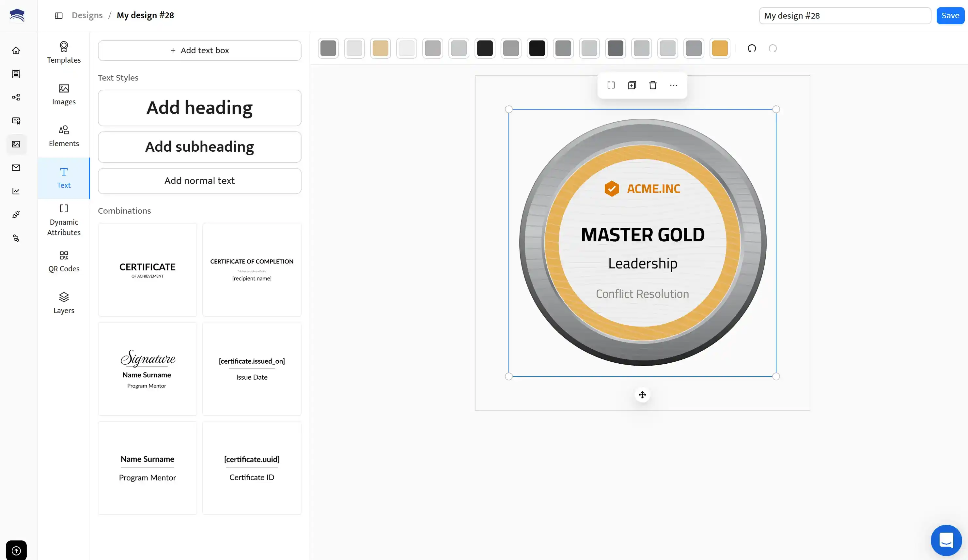Open the QR Codes tab

[x=64, y=261]
